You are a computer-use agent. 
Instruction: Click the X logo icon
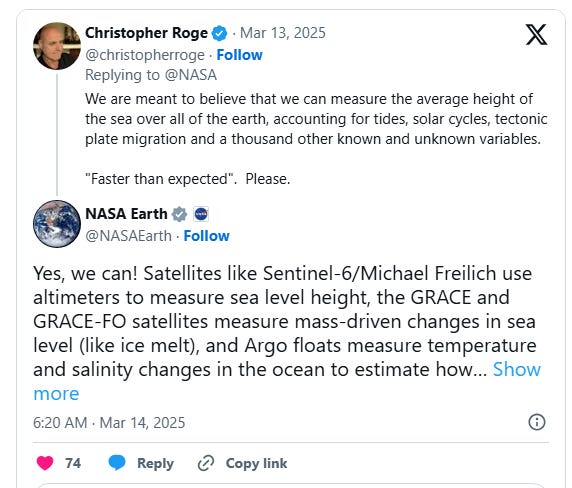point(536,35)
